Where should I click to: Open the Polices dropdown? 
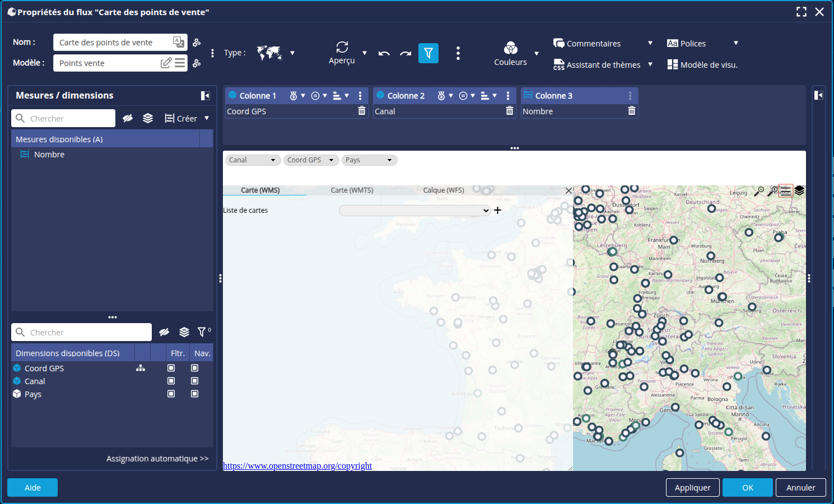[736, 43]
